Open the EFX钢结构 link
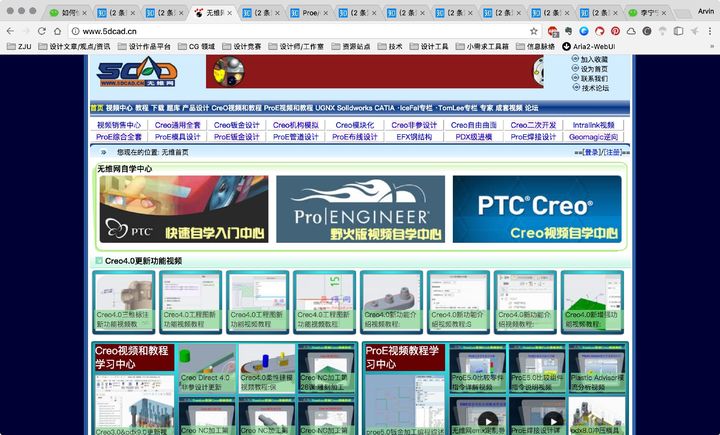The image size is (720, 435). click(x=414, y=137)
